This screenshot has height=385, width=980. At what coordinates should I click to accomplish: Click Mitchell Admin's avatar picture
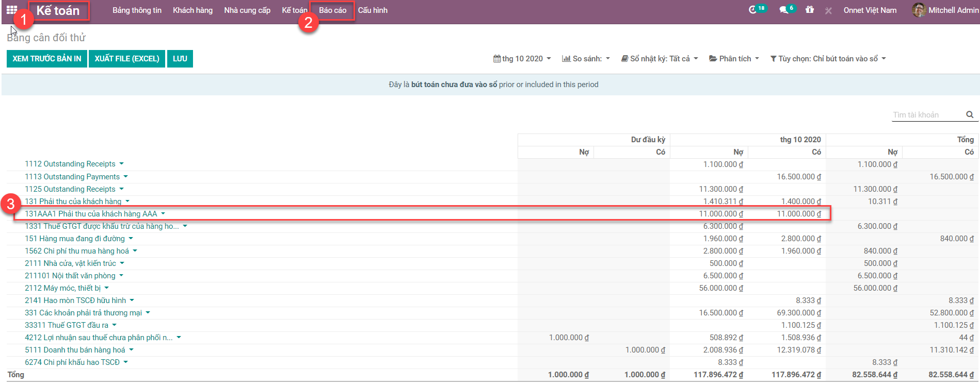919,10
